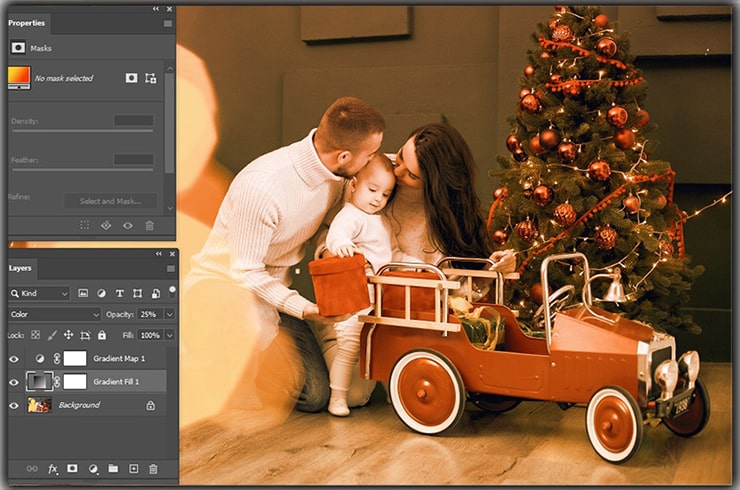Toggle mask link on Gradient Map 1
The width and height of the screenshot is (740, 490).
coord(56,359)
